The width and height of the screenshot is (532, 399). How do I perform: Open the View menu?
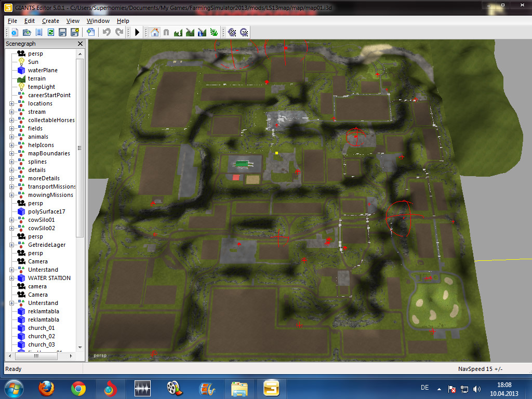[x=73, y=21]
